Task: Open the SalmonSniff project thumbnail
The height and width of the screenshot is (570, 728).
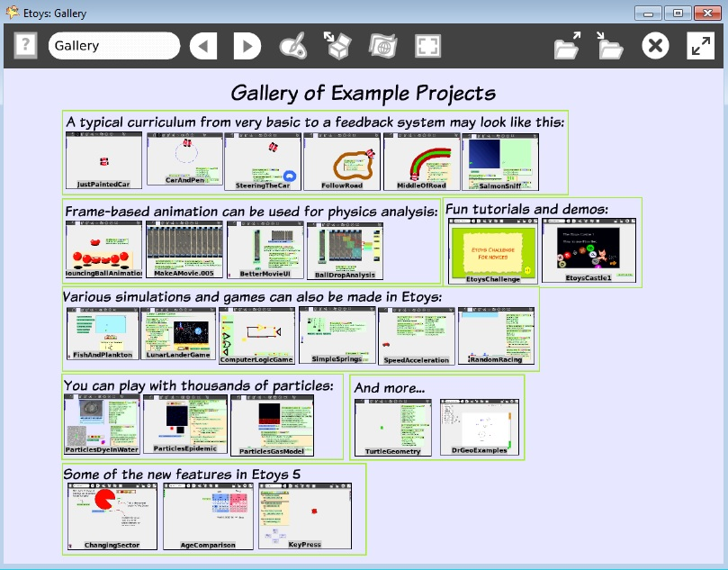Action: click(x=500, y=162)
